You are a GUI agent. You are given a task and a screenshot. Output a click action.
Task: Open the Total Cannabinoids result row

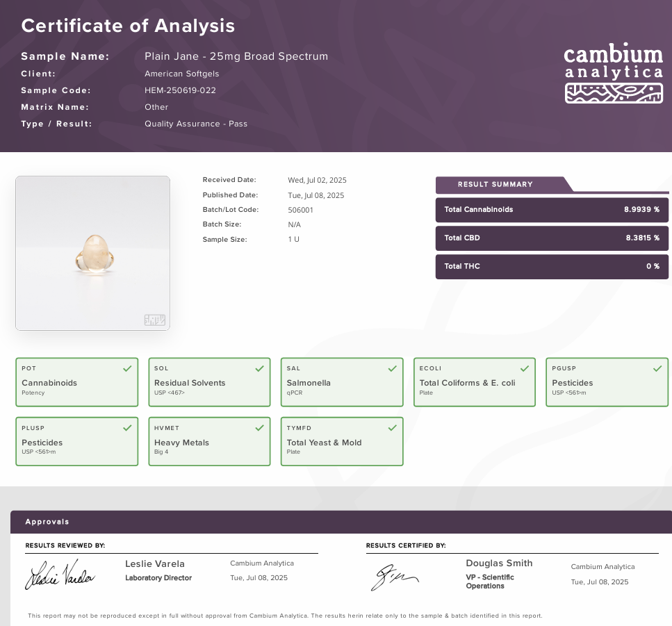pyautogui.click(x=552, y=210)
